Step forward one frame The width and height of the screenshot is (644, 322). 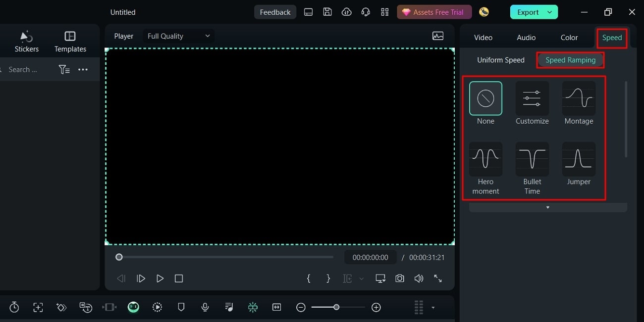point(141,278)
